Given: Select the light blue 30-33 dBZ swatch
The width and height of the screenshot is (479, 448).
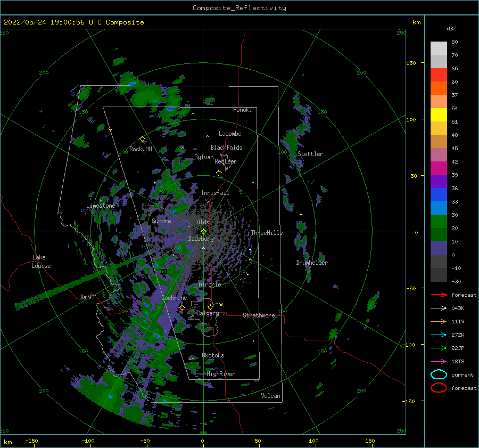Looking at the screenshot, I should point(439,208).
